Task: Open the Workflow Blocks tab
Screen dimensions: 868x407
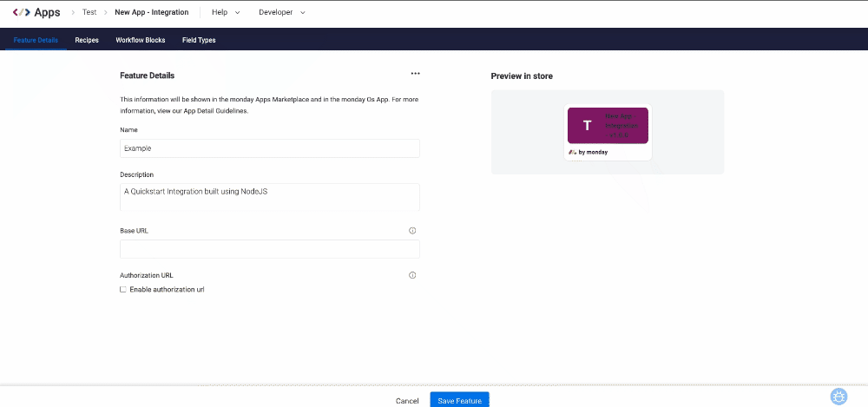Action: [141, 41]
